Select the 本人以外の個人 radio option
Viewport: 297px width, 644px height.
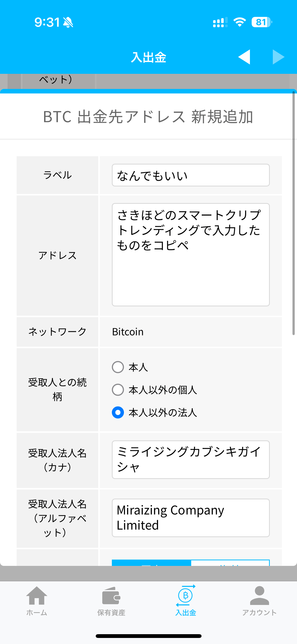pyautogui.click(x=118, y=390)
